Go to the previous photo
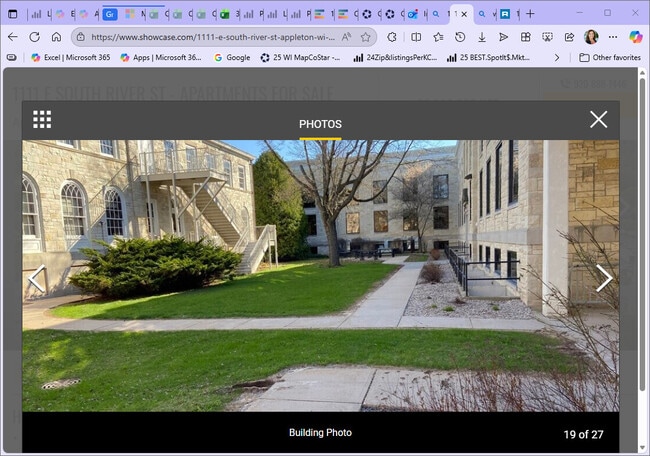650x456 pixels. [x=36, y=278]
